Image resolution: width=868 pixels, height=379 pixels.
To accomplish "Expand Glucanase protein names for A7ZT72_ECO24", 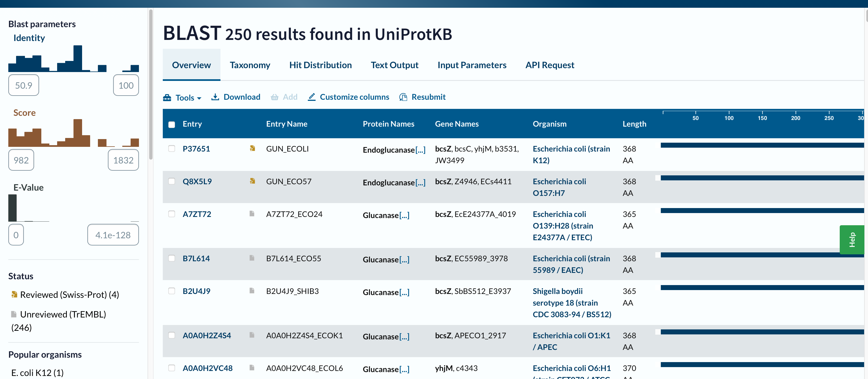I will point(404,215).
